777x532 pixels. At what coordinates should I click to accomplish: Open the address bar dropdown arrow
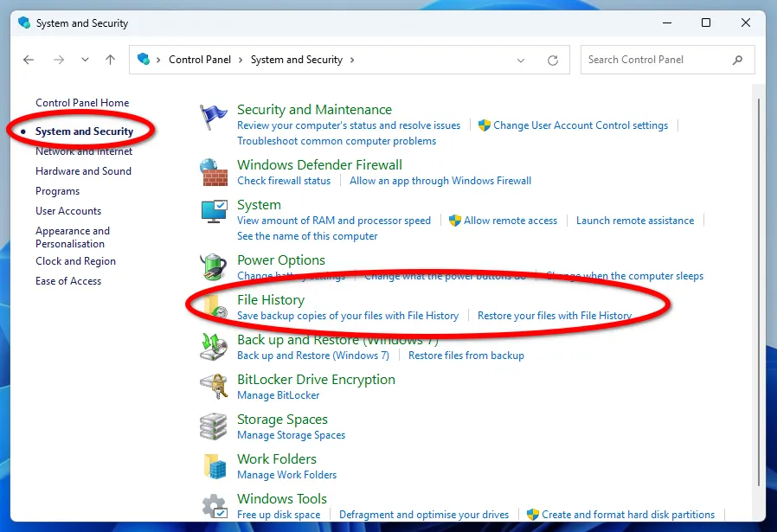[521, 60]
